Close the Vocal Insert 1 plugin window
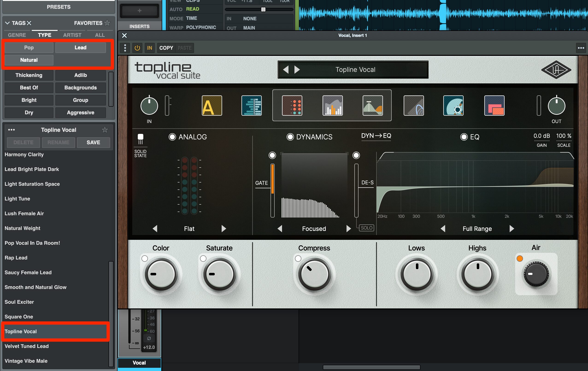Viewport: 588px width, 371px height. [x=124, y=36]
